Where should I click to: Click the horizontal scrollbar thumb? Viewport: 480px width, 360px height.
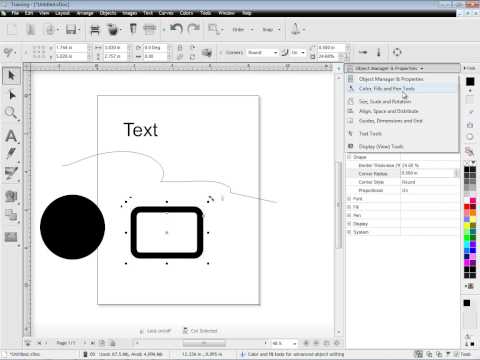pyautogui.click(x=204, y=343)
